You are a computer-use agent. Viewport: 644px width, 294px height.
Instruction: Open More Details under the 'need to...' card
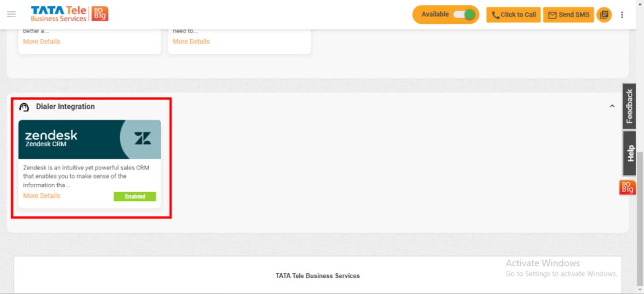(x=191, y=41)
